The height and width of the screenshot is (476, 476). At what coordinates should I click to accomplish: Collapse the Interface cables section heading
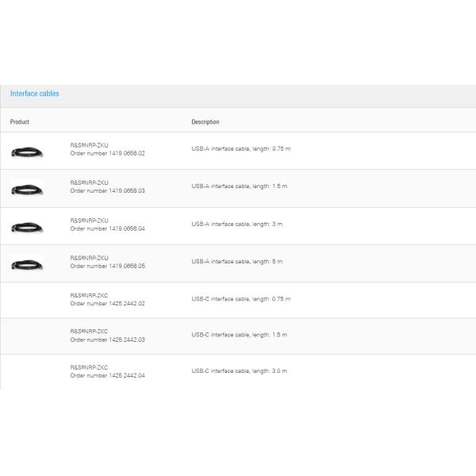(x=35, y=94)
